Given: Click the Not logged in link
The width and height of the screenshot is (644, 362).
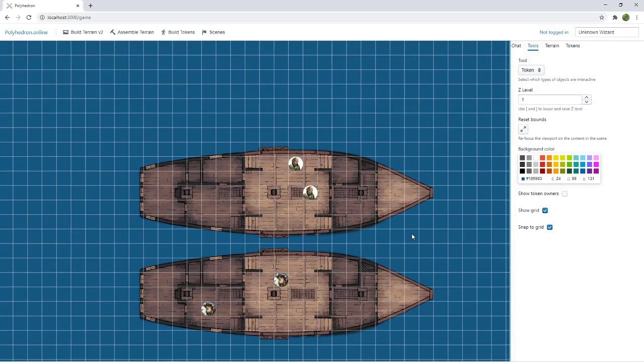Looking at the screenshot, I should coord(554,32).
